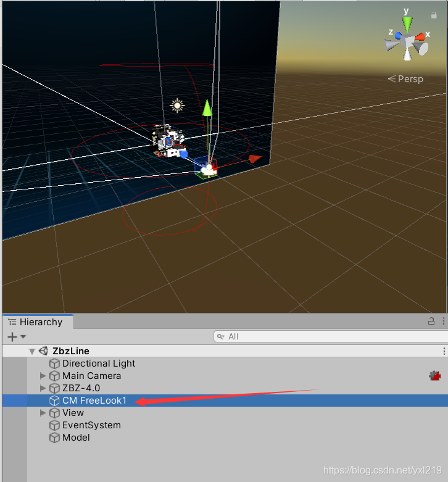Expand the Main Camera foldout

43,376
